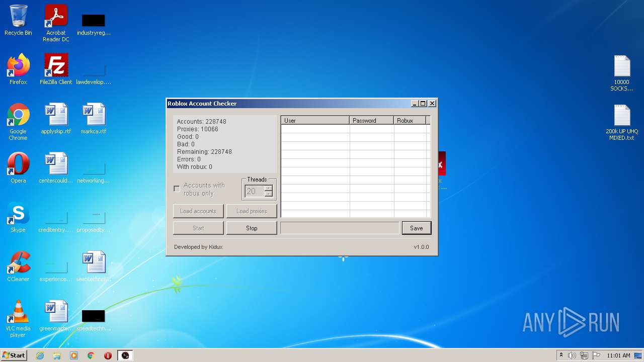Select the markca.rtf document
This screenshot has height=362, width=644.
click(94, 119)
